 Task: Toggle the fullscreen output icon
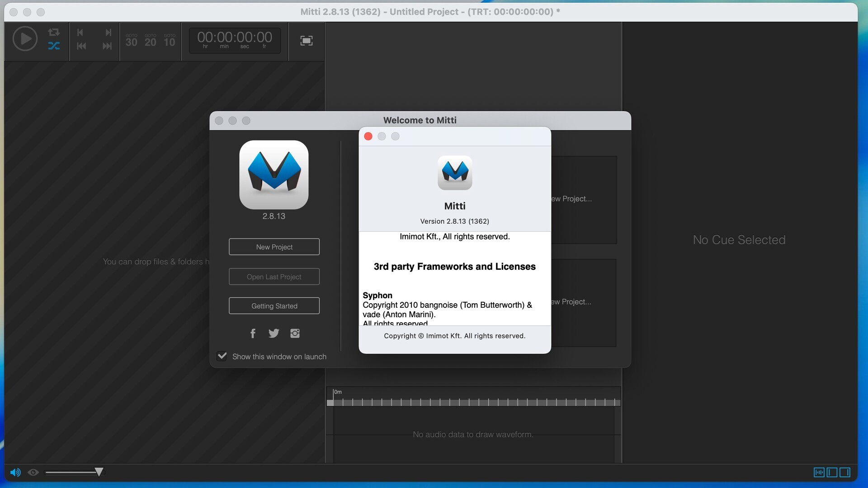307,41
